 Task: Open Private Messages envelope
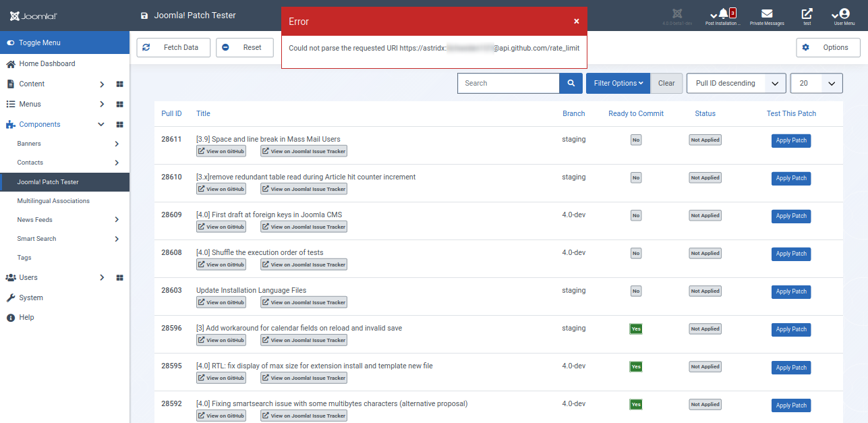click(x=767, y=16)
